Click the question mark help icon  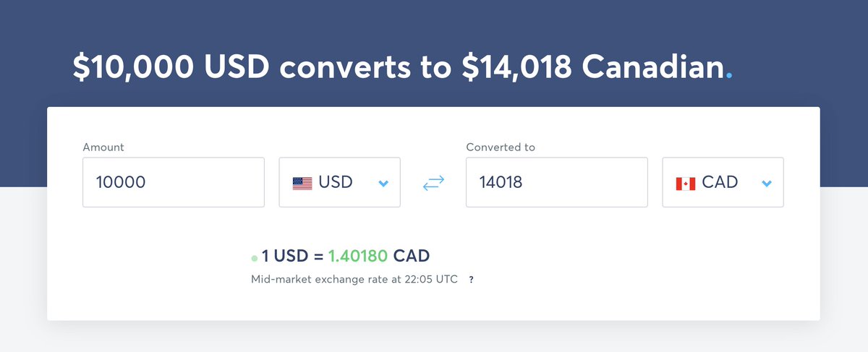tap(472, 280)
